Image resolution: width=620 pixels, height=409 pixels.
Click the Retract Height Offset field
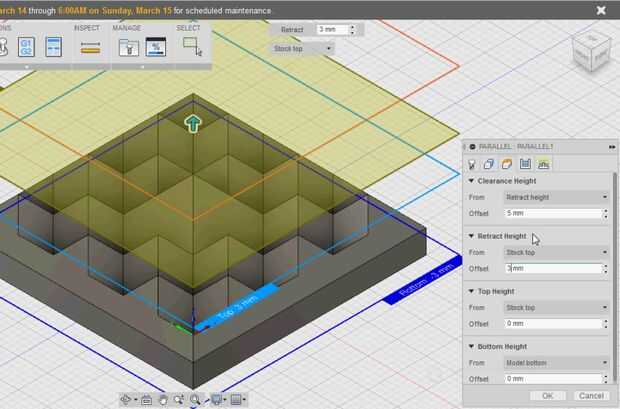[x=554, y=269]
